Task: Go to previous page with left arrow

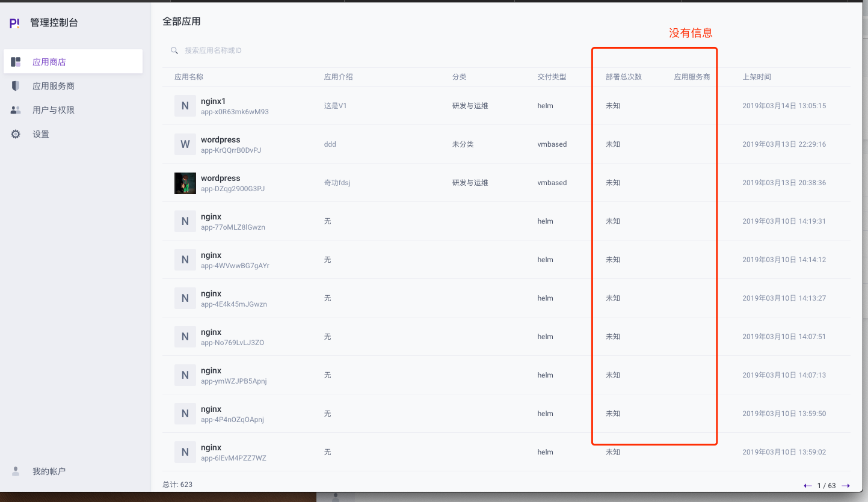Action: (808, 486)
